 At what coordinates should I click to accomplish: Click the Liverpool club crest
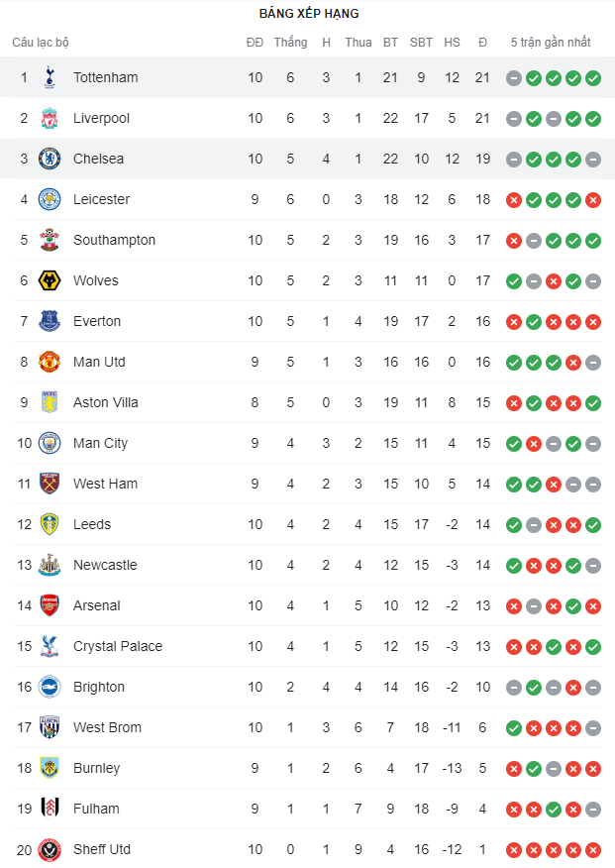click(x=50, y=118)
